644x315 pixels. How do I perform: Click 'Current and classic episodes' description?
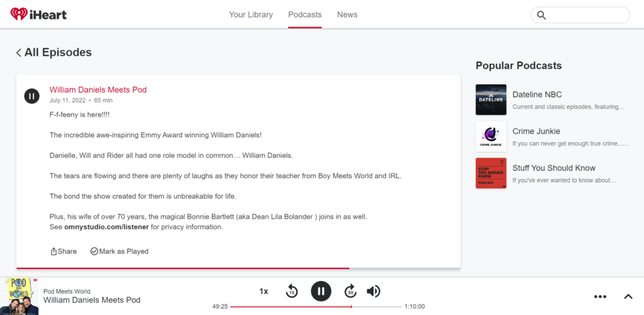(568, 107)
